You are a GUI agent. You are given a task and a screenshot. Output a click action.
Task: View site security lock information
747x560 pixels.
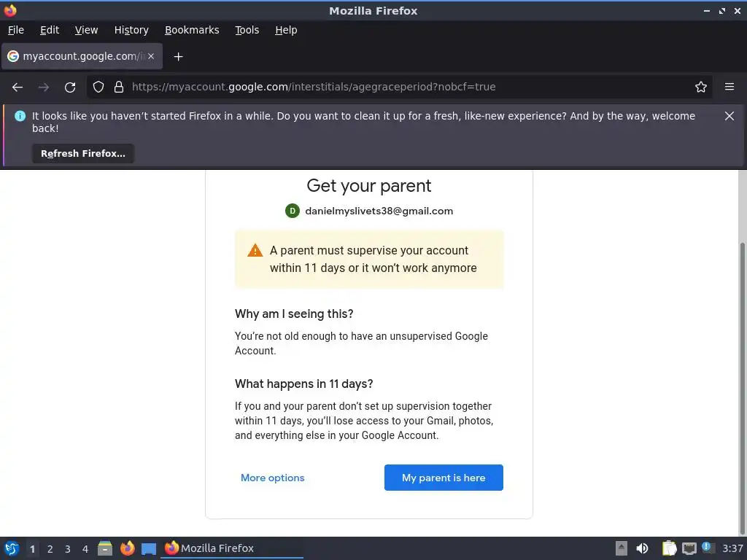pyautogui.click(x=119, y=87)
